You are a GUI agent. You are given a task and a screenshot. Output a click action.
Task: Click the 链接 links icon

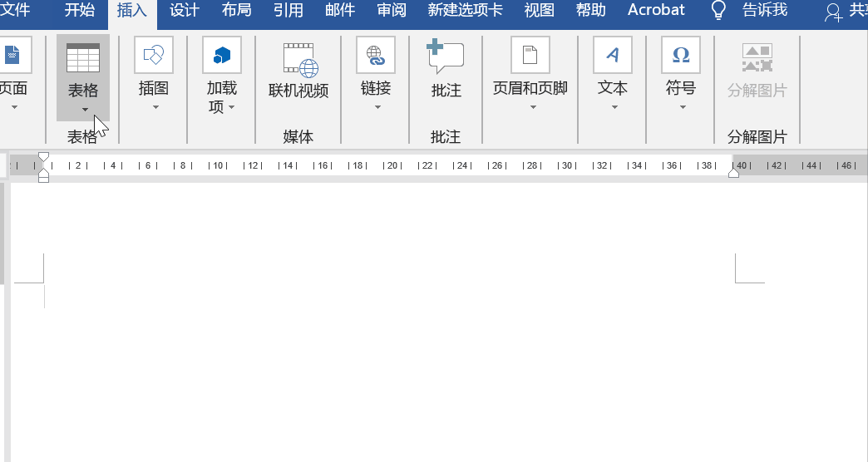(375, 55)
